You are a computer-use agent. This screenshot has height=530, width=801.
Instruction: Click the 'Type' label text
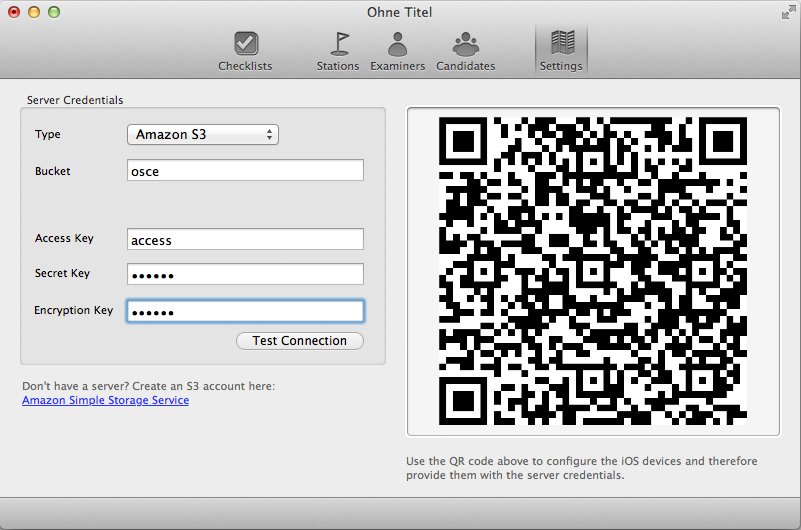[x=48, y=134]
